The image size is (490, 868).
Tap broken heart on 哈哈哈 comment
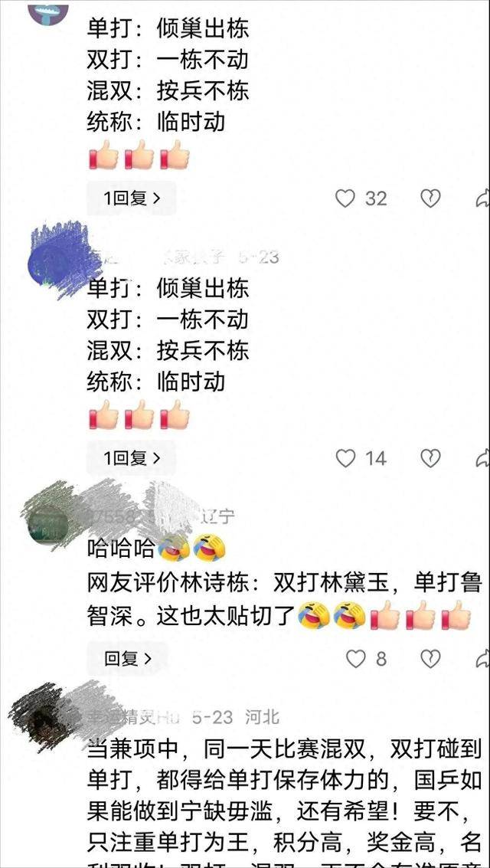(430, 658)
